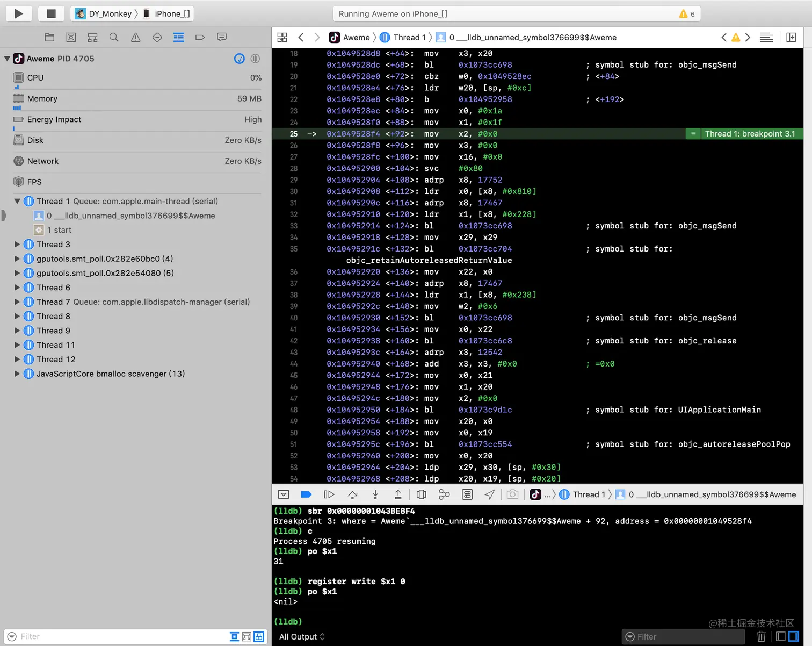Click the Run button
This screenshot has height=646, width=812.
(x=19, y=13)
